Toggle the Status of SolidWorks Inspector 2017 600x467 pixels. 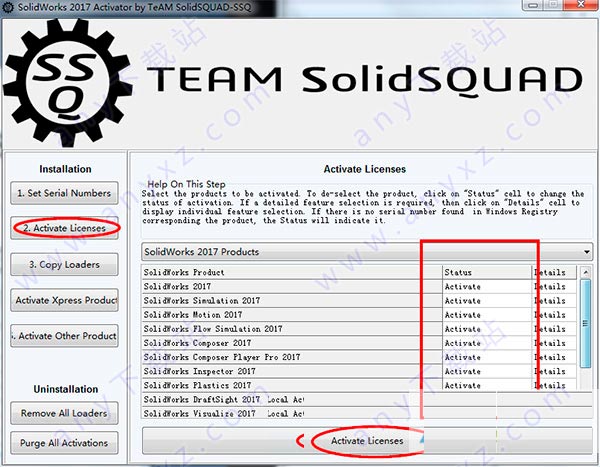coord(487,372)
